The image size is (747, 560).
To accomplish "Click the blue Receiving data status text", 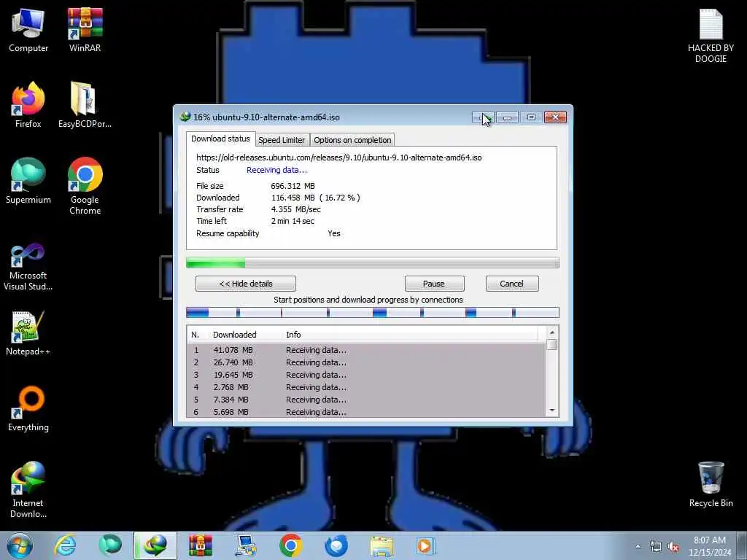I will point(276,170).
